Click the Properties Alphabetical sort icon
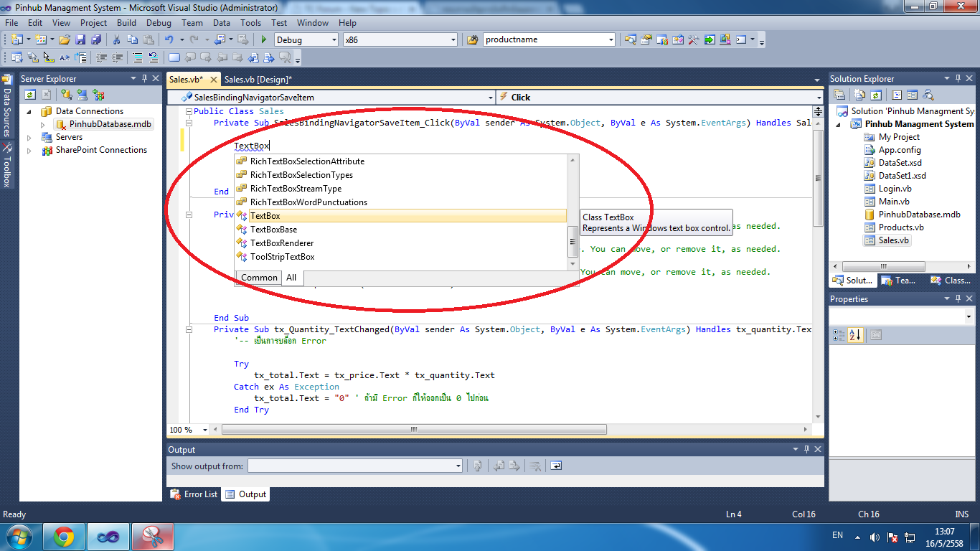The image size is (980, 551). pyautogui.click(x=854, y=335)
